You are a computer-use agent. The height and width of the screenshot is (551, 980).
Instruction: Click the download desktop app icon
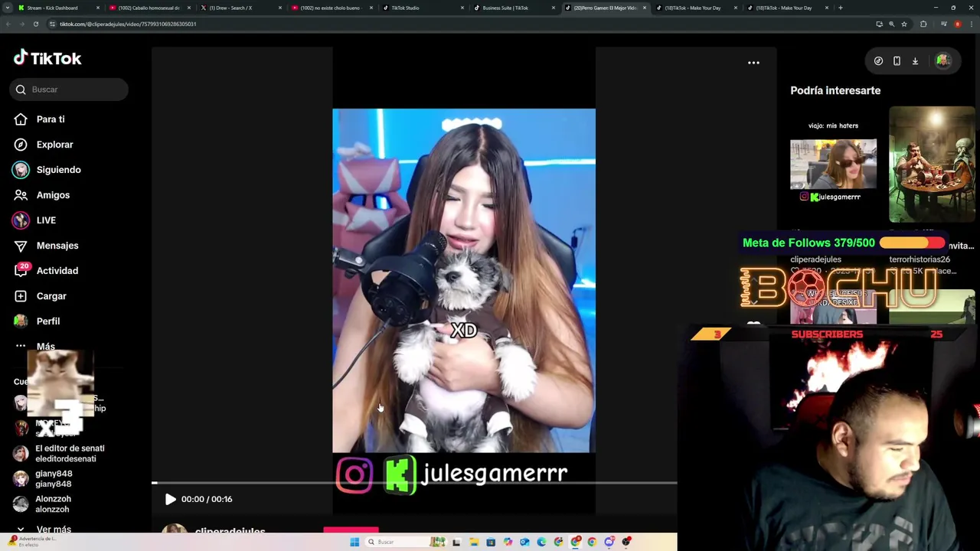pos(915,61)
